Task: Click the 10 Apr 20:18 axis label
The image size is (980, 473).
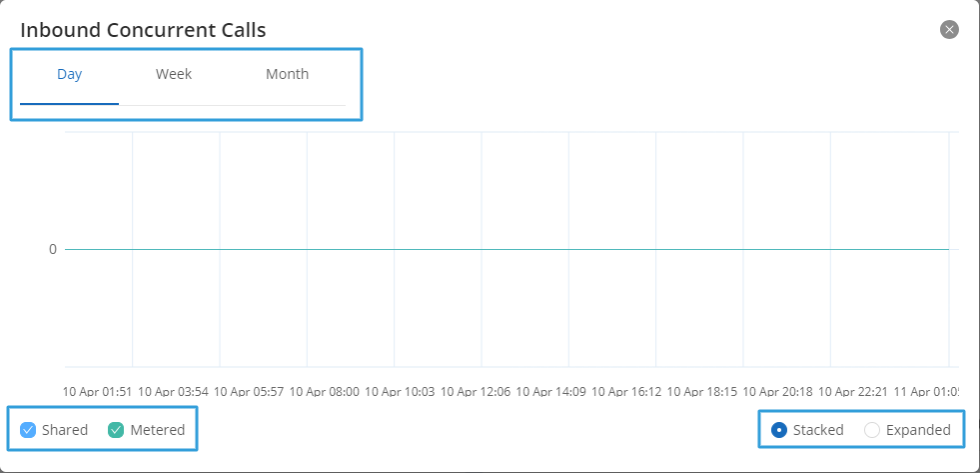Action: (777, 392)
